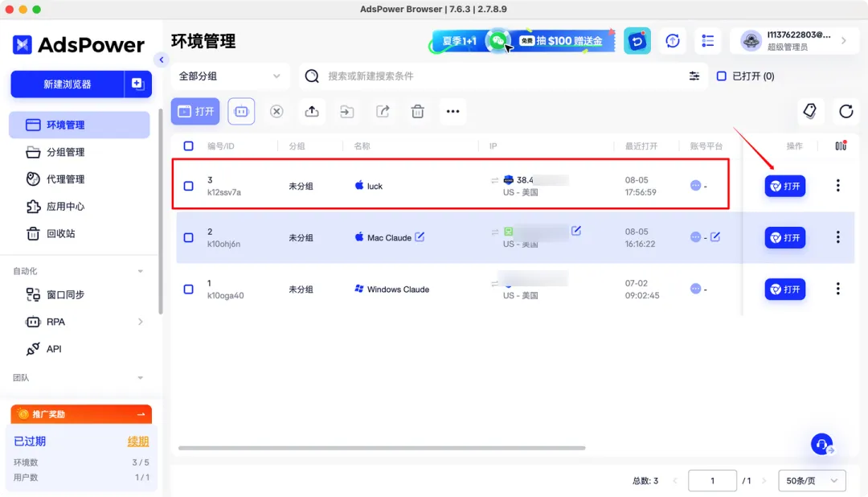Toggle the 已打开 (0) checkbox
868x497 pixels.
(x=722, y=76)
